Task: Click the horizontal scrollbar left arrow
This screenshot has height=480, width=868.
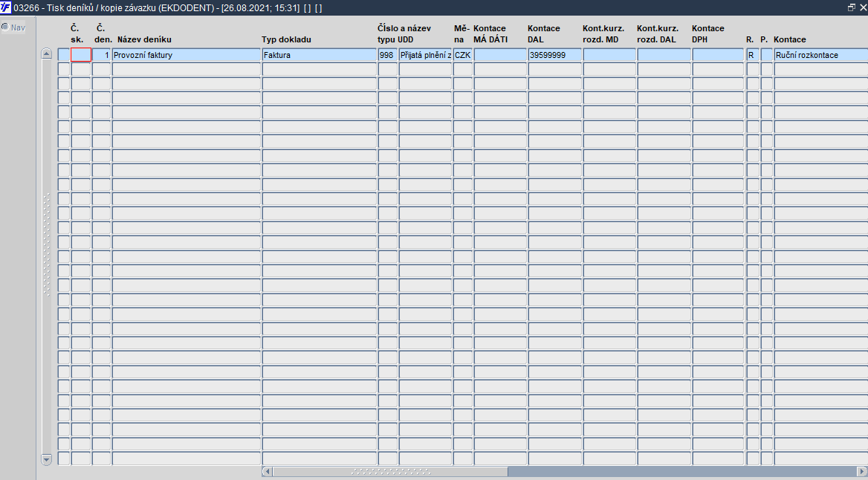Action: pyautogui.click(x=267, y=472)
